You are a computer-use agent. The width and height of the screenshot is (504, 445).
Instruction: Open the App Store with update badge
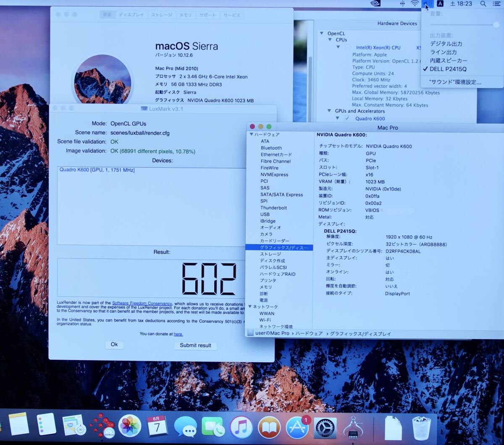click(x=297, y=428)
